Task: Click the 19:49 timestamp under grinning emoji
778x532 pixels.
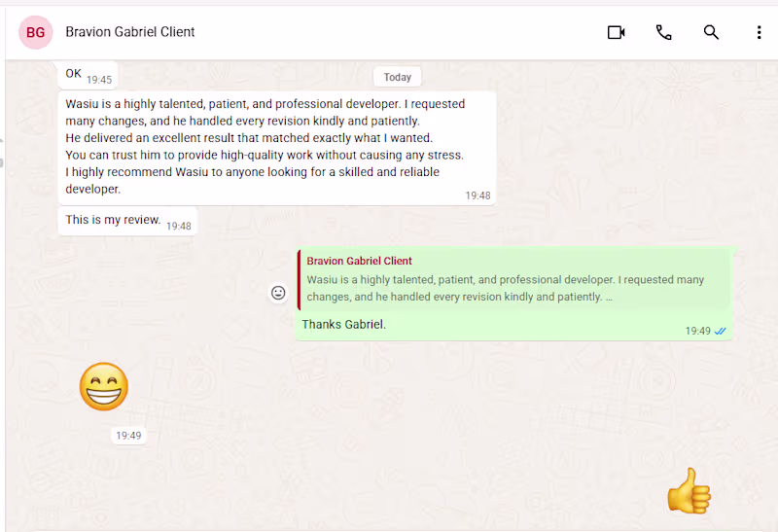Action: point(128,436)
